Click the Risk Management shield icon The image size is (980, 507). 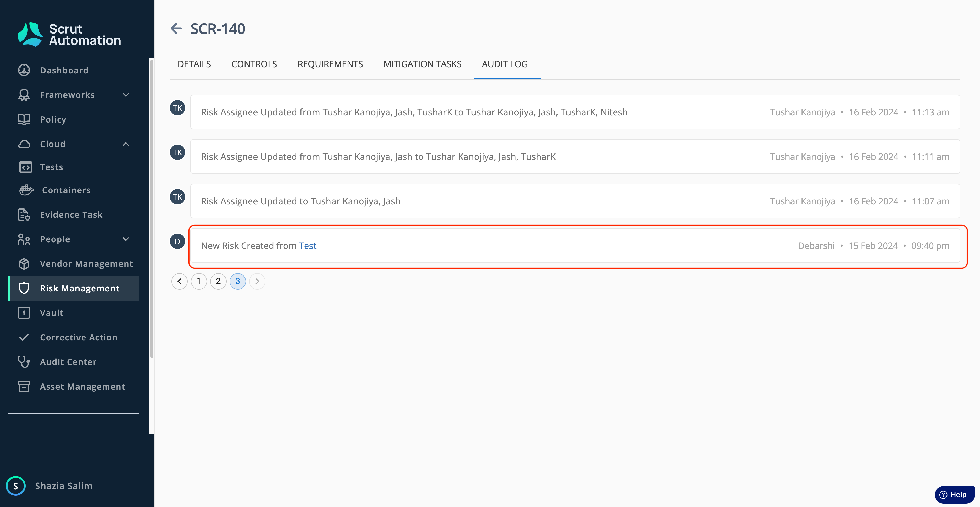(24, 288)
